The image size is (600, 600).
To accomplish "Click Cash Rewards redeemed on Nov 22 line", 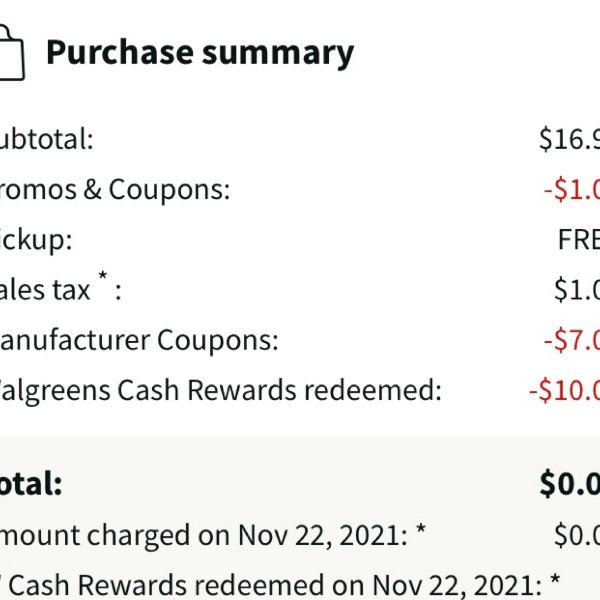I will 280,585.
